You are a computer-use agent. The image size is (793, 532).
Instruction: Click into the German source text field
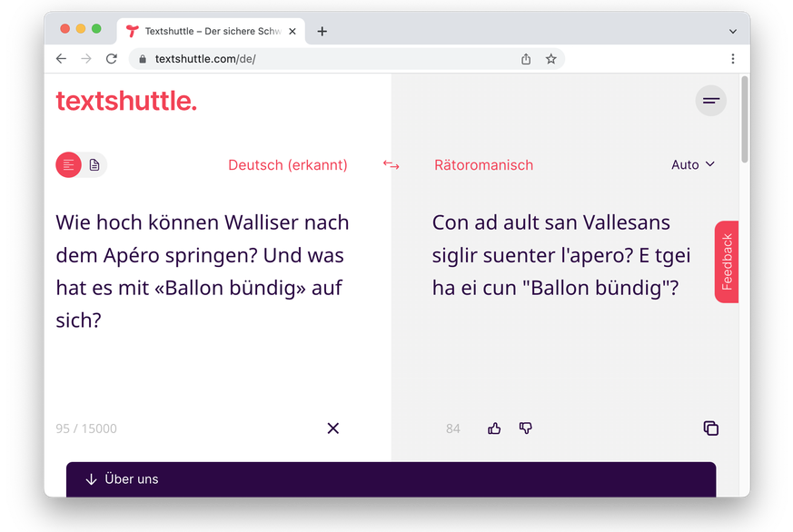coord(204,271)
